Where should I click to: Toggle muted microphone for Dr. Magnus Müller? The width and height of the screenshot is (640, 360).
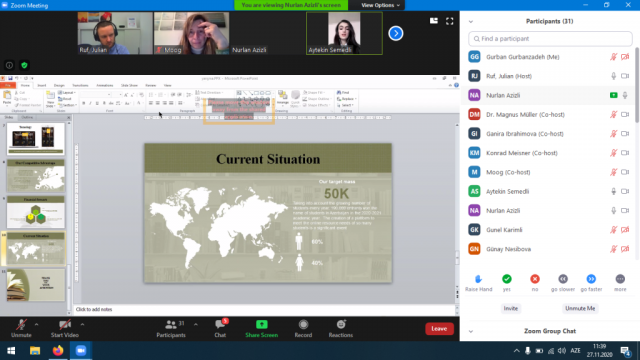pyautogui.click(x=613, y=115)
